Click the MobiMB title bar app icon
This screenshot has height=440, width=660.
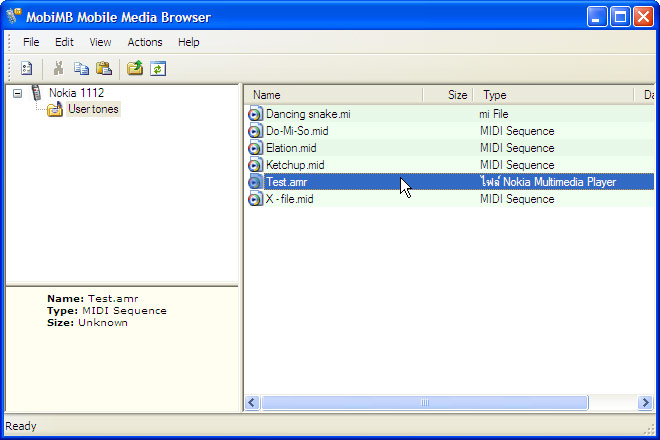(13, 16)
